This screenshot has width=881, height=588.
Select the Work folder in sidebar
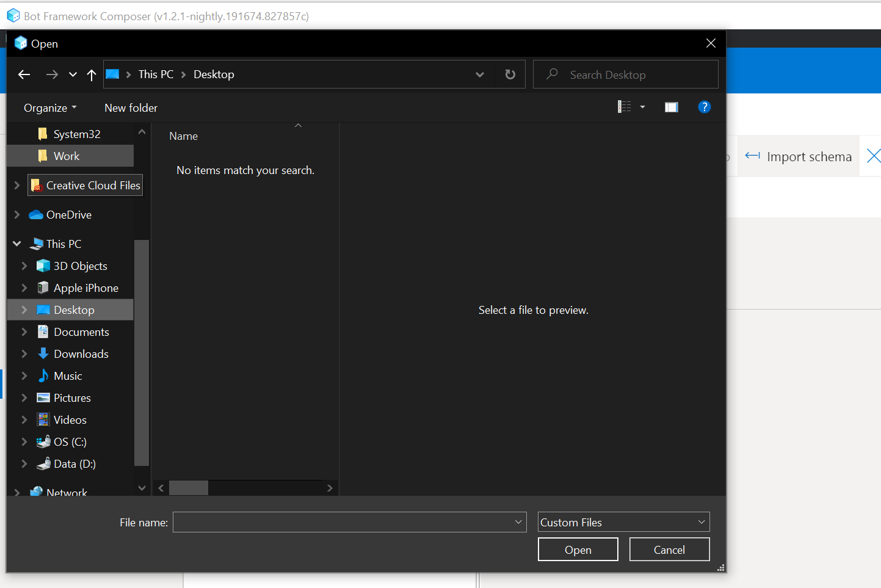[70, 156]
